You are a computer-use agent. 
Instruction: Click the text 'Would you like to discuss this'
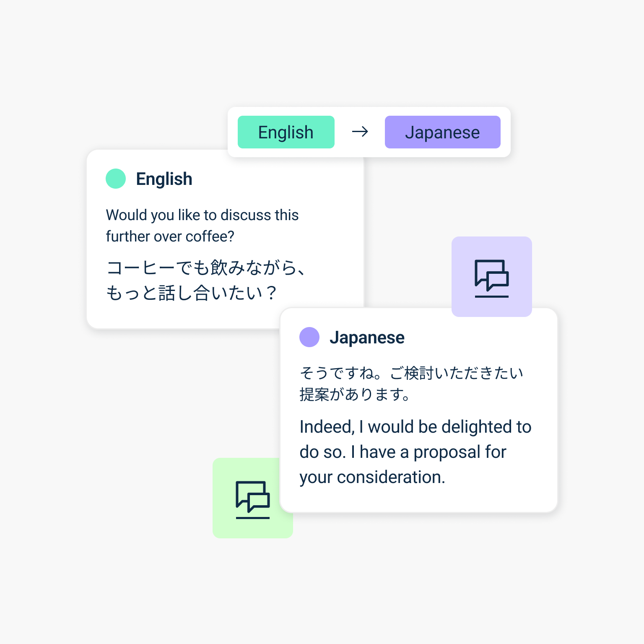click(202, 215)
